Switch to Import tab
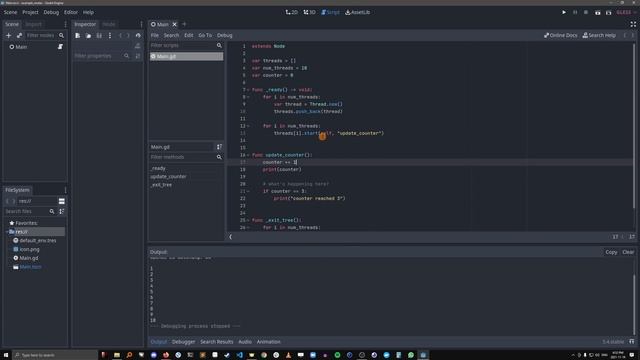This screenshot has width=640, height=360. 33,24
